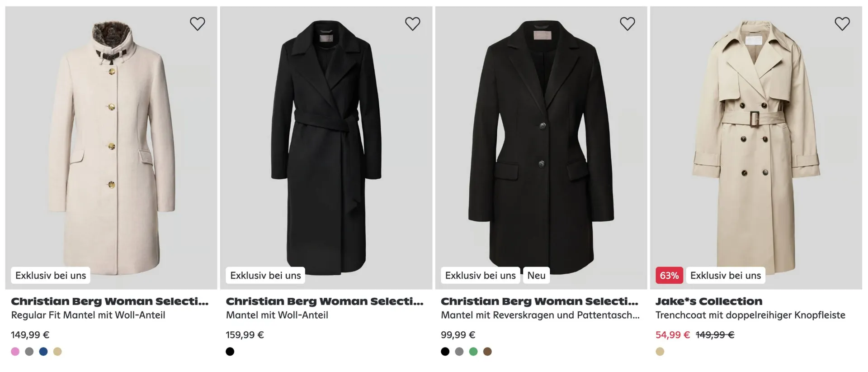
Task: Select brown swatch for the Reverskragen coat
Action: click(487, 352)
